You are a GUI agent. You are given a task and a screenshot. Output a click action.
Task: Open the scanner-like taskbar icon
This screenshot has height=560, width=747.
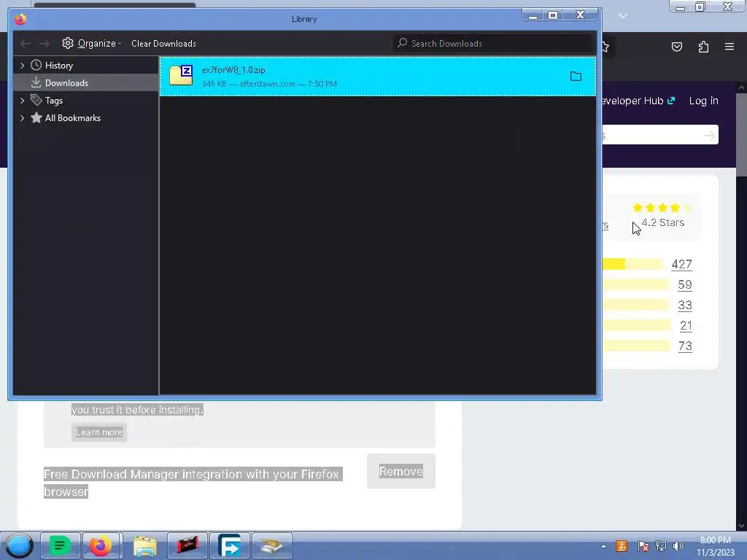[x=271, y=545]
